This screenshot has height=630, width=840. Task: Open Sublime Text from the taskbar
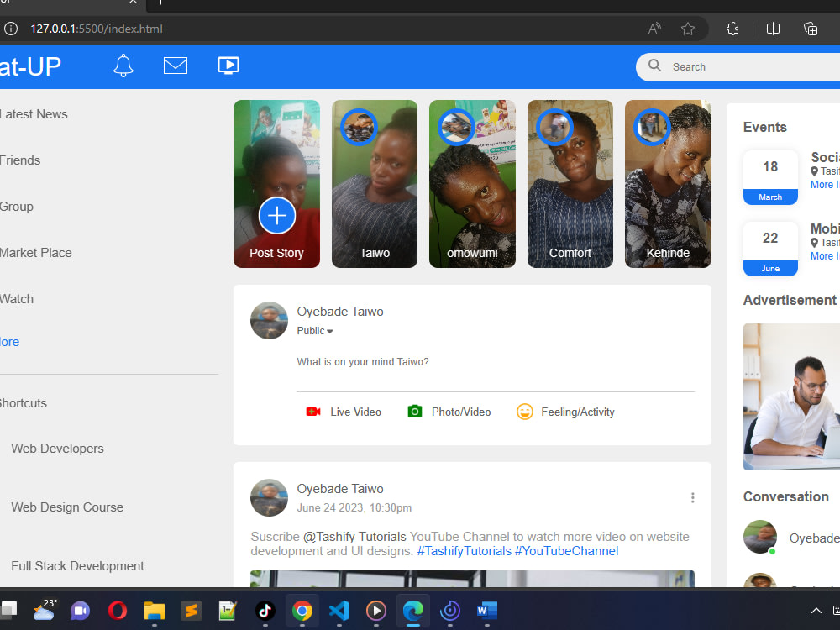coord(192,610)
